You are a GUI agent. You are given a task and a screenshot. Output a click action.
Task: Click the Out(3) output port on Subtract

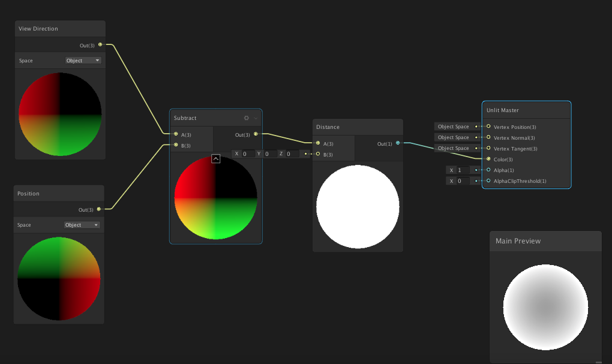coord(256,134)
